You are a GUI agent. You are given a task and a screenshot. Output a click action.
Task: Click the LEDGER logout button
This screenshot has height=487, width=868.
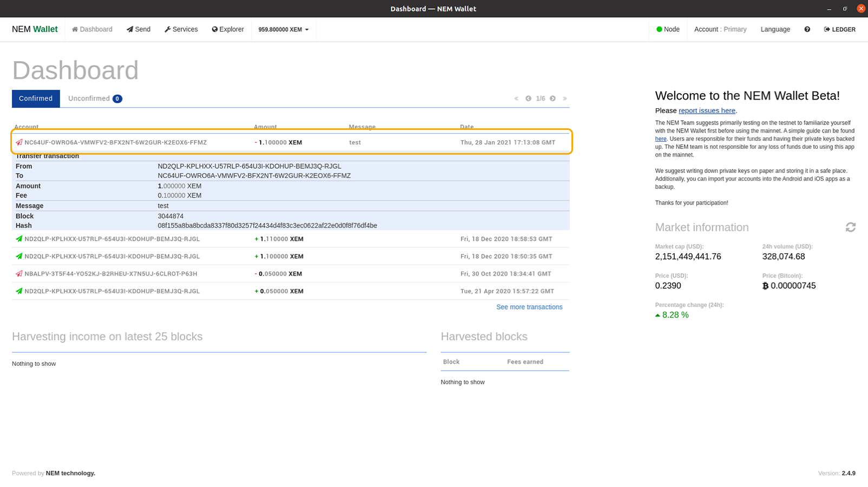839,29
